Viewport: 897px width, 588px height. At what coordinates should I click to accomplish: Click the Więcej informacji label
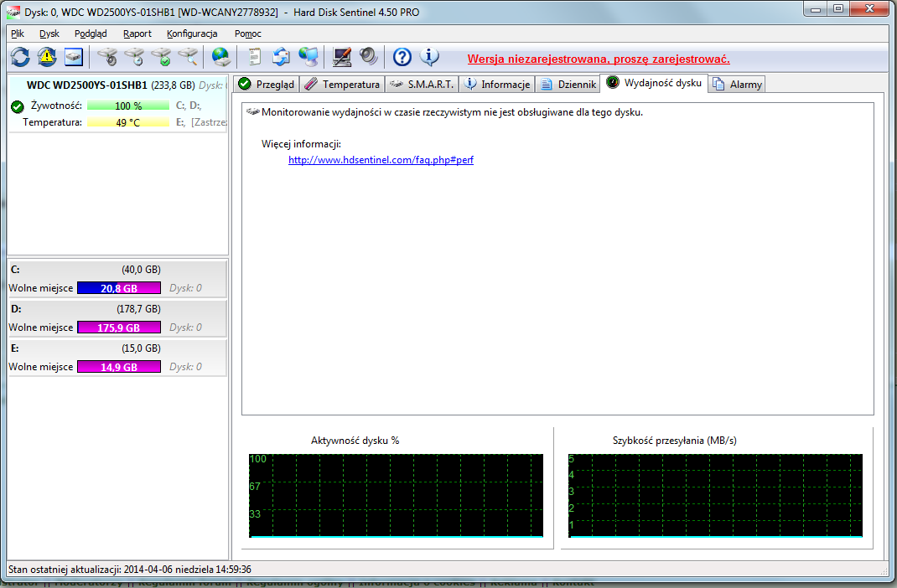pyautogui.click(x=301, y=144)
